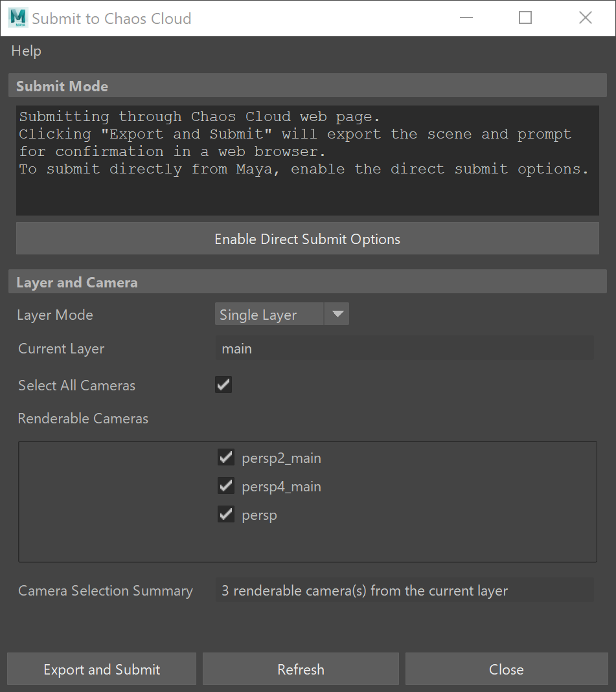Click the submit mode description text box
616x692 pixels.
coord(307,161)
